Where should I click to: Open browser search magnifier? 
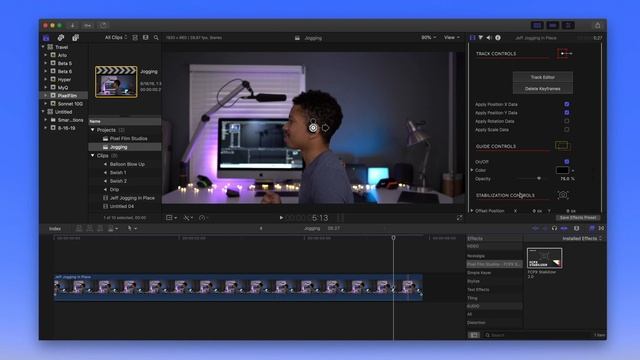pyautogui.click(x=156, y=38)
